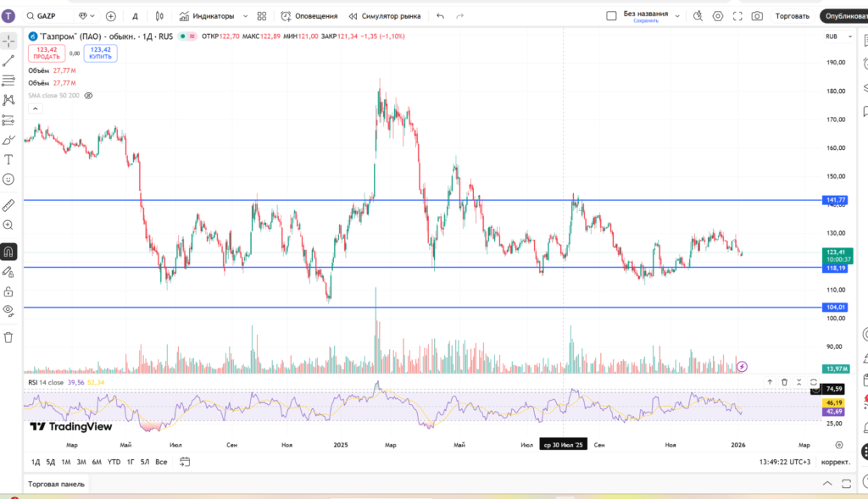Viewport: 868px width, 499px height.
Task: Click the 141,77 horizontal line price label
Action: (x=835, y=200)
